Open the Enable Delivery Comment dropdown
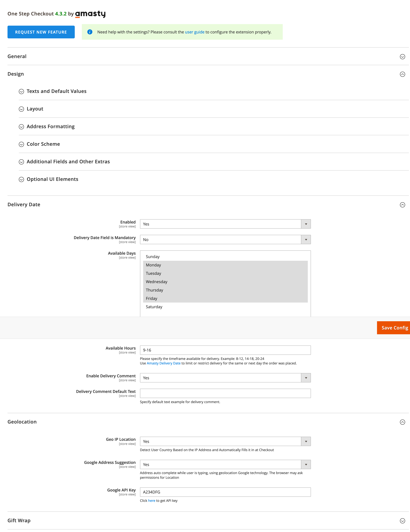The image size is (410, 532). pyautogui.click(x=225, y=378)
